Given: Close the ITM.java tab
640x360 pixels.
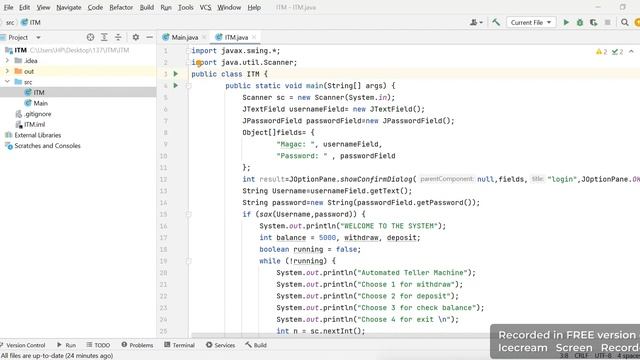Looking at the screenshot, I should click(x=254, y=37).
